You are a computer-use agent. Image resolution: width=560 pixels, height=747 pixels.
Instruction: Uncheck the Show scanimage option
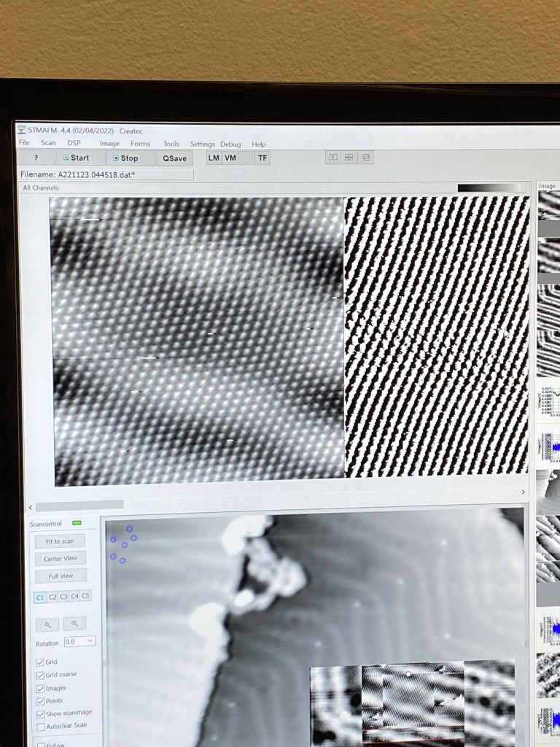click(x=40, y=713)
